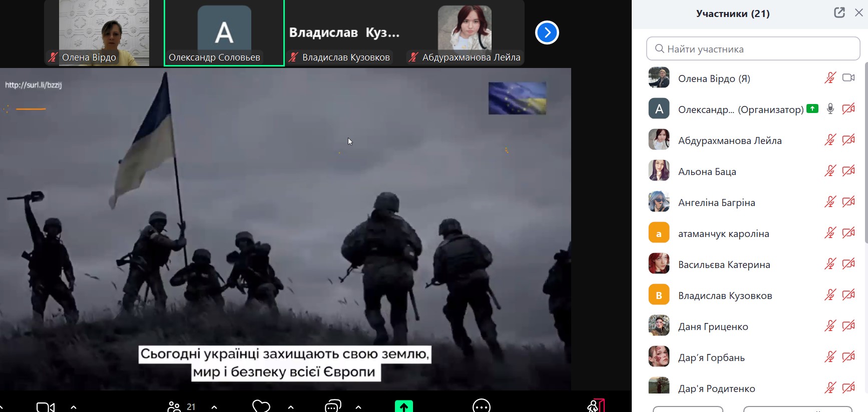Toggle Абдурахманова Лейла microphone in list
The width and height of the screenshot is (868, 412).
pos(830,139)
